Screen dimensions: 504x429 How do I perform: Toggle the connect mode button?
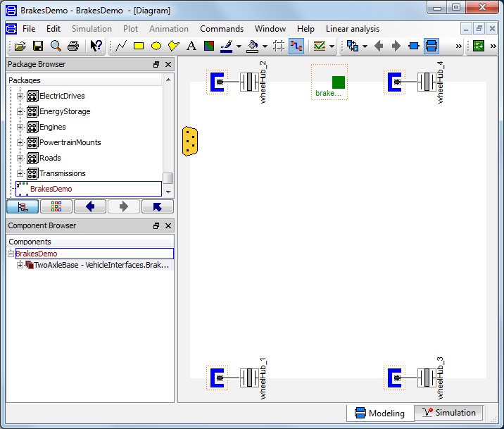coord(296,46)
